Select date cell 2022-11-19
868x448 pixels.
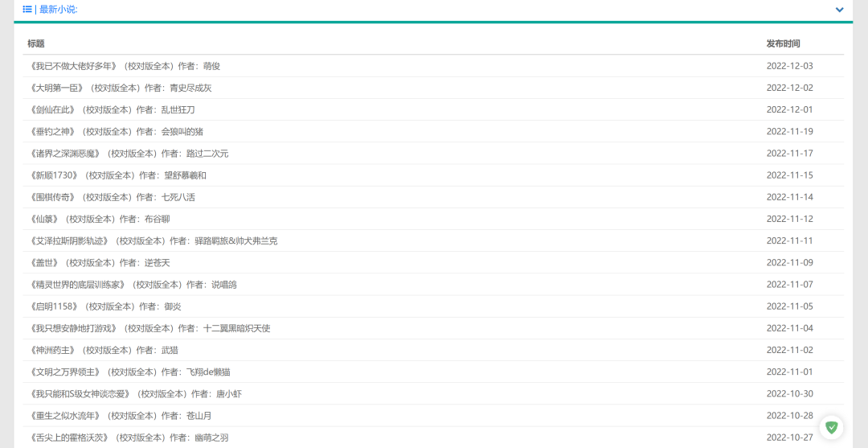coord(790,131)
